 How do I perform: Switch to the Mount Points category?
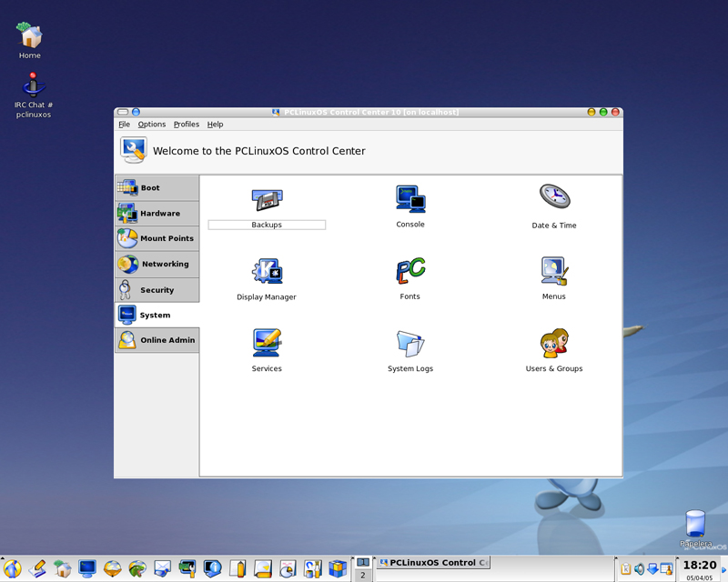157,238
